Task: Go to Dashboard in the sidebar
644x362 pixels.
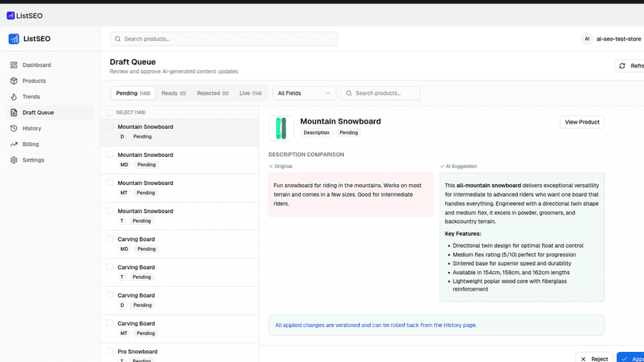Action: 49,64
